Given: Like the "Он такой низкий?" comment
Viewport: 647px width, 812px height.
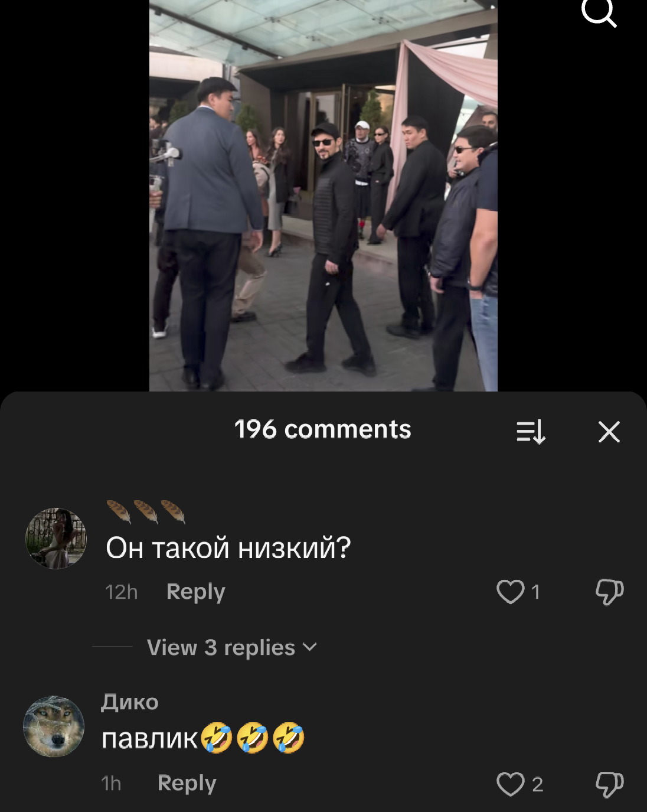Looking at the screenshot, I should point(510,592).
